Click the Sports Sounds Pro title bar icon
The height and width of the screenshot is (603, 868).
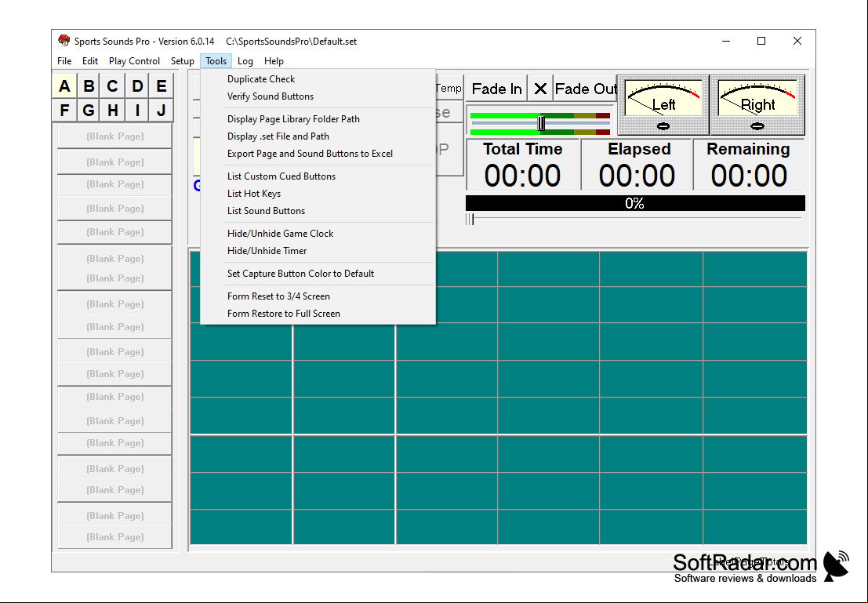(64, 41)
